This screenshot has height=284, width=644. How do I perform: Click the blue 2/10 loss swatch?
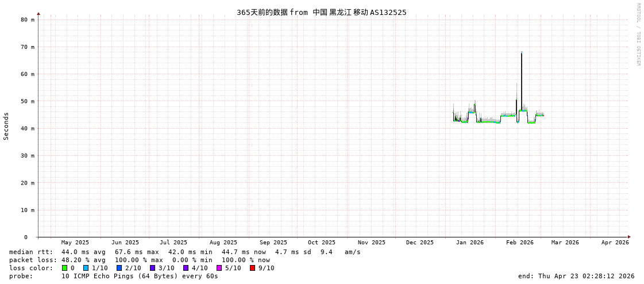(119, 268)
